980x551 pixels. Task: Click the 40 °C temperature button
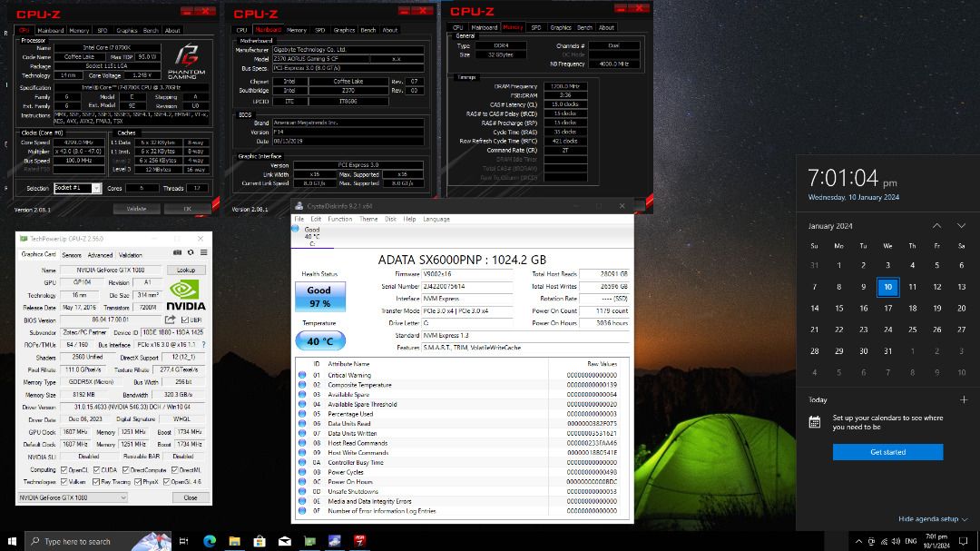coord(320,340)
